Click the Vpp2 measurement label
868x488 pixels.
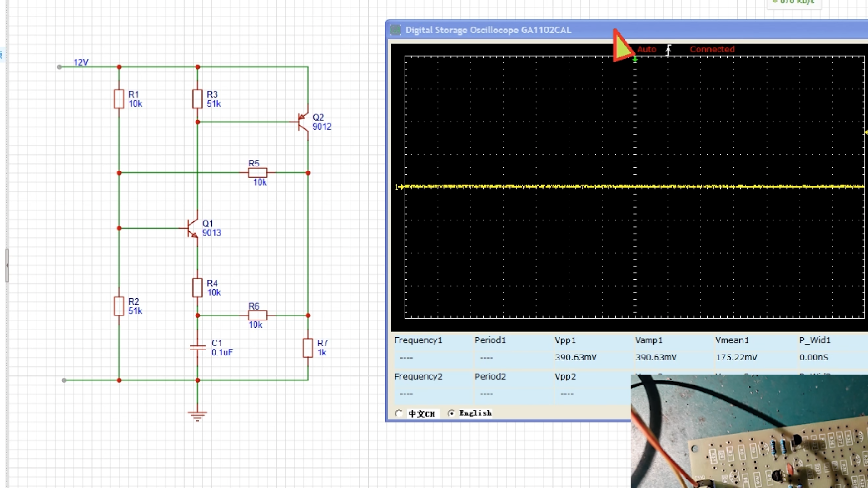click(565, 376)
